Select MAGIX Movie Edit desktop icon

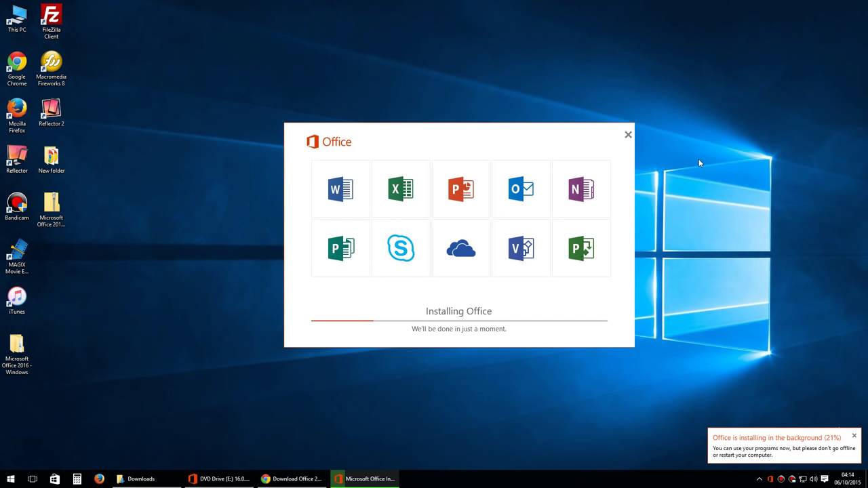[x=17, y=257]
